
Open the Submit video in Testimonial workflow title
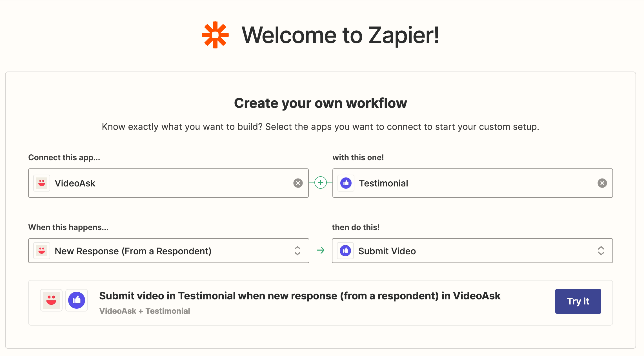[300, 296]
